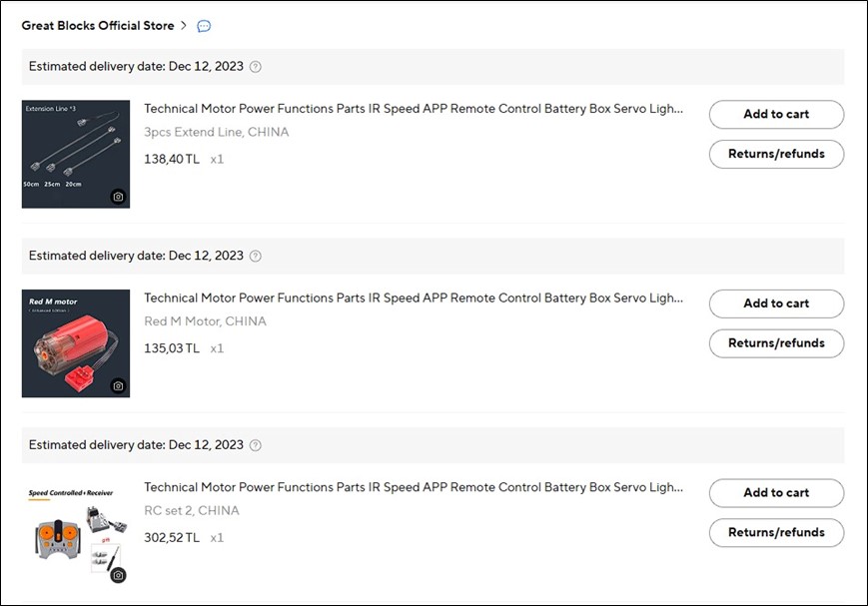Image resolution: width=868 pixels, height=606 pixels.
Task: Add Red M Motor to cart
Action: pyautogui.click(x=776, y=303)
